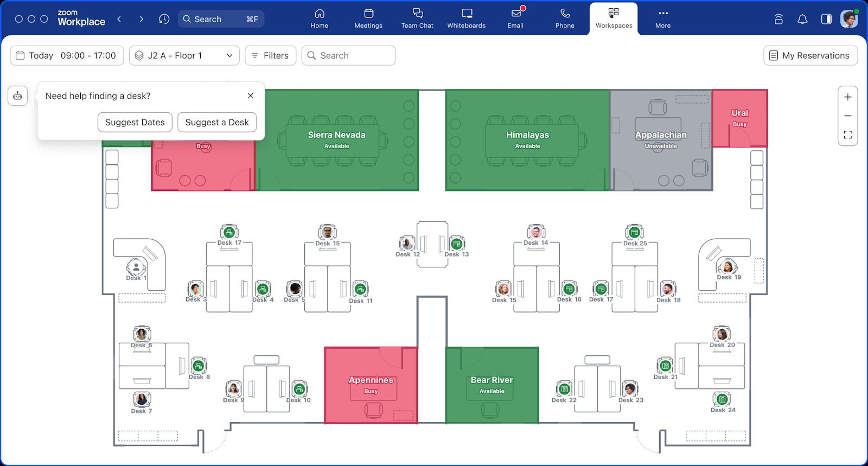This screenshot has height=466, width=868.
Task: Zoom out of the floor map
Action: click(x=847, y=116)
